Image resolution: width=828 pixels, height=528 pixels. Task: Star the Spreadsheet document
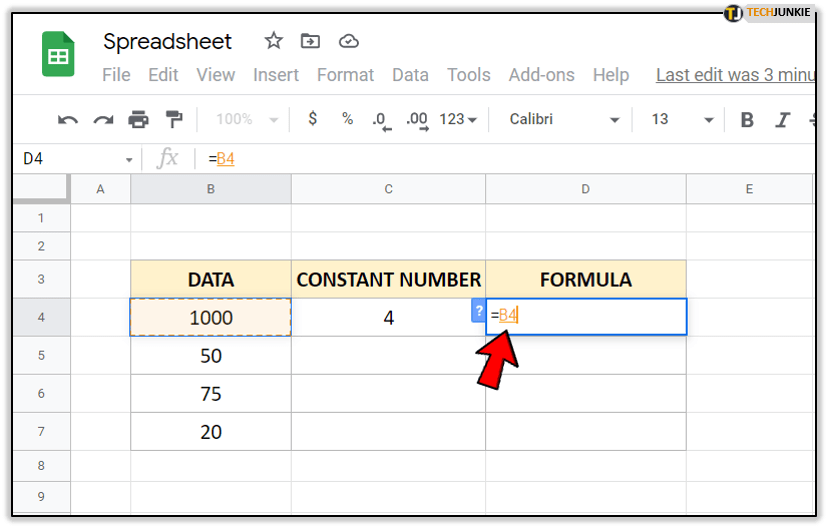tap(273, 41)
